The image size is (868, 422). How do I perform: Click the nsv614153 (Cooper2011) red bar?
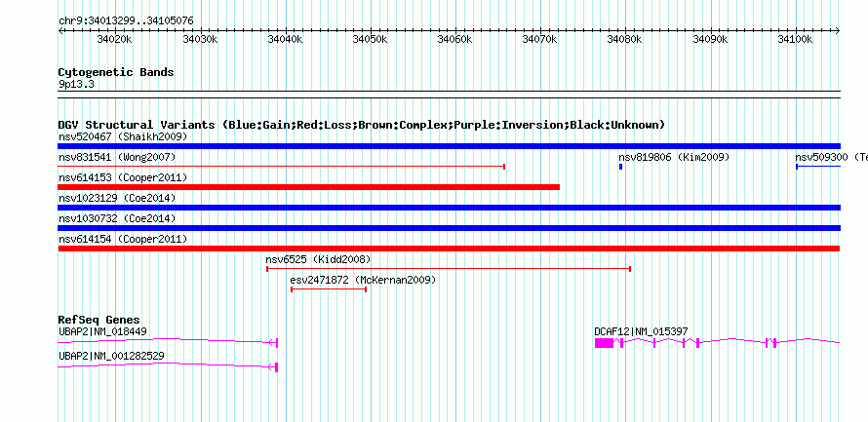[309, 187]
